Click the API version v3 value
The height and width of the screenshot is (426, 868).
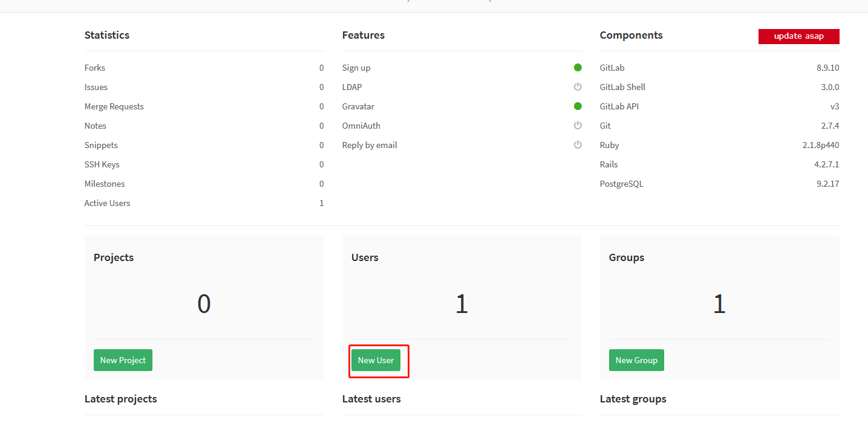[x=835, y=106]
